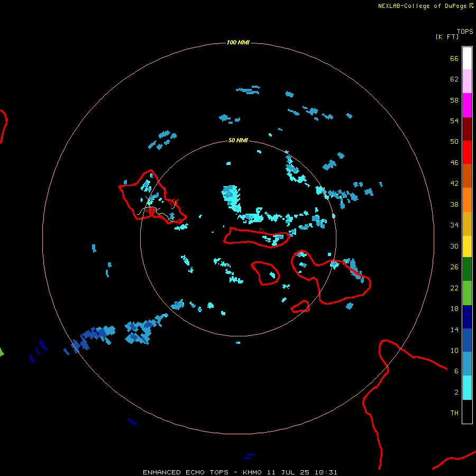The image size is (476, 476).
Task: Select the dark green 26 kft swatch
Action: [467, 269]
